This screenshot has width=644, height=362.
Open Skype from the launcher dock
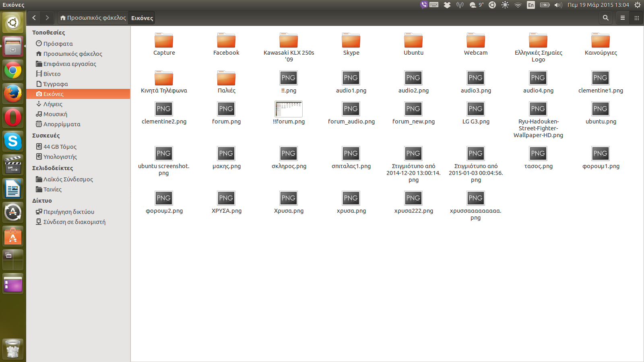click(13, 141)
